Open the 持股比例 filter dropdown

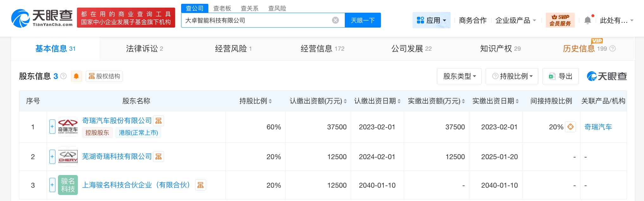coord(512,76)
